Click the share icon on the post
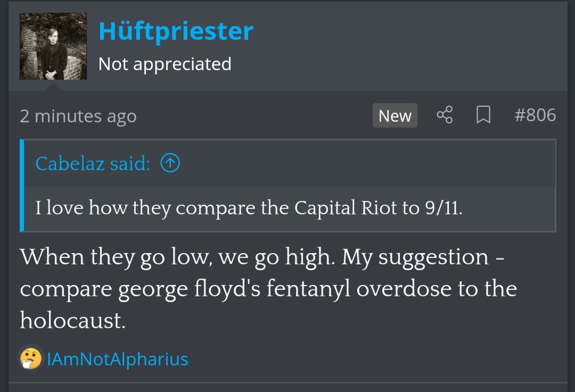Viewport: 575px width, 392px height. point(445,115)
